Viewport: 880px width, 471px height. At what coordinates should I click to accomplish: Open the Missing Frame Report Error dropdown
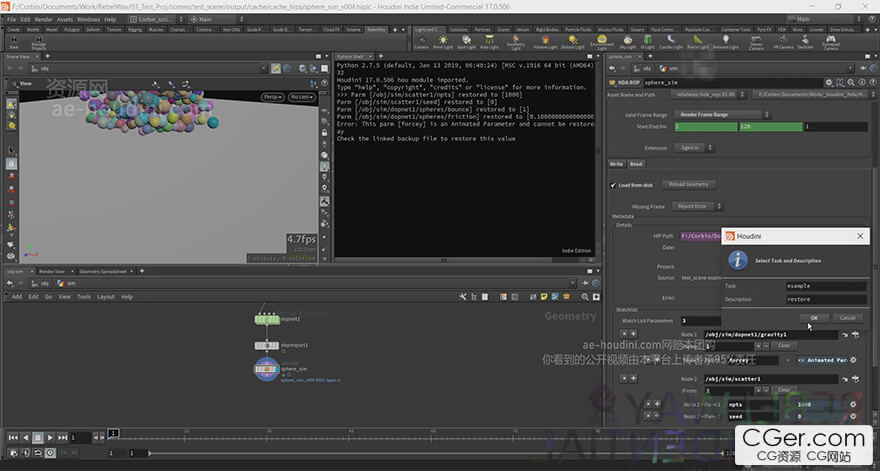click(x=696, y=207)
